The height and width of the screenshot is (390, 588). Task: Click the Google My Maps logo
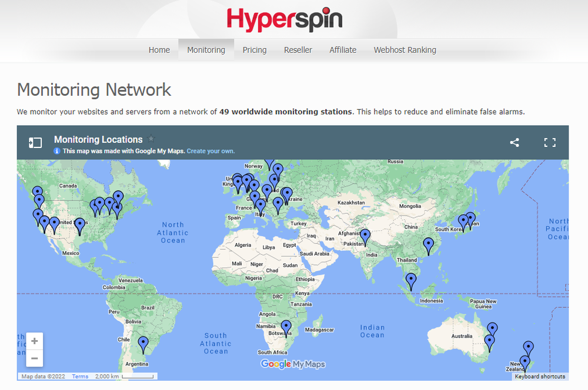pos(293,364)
